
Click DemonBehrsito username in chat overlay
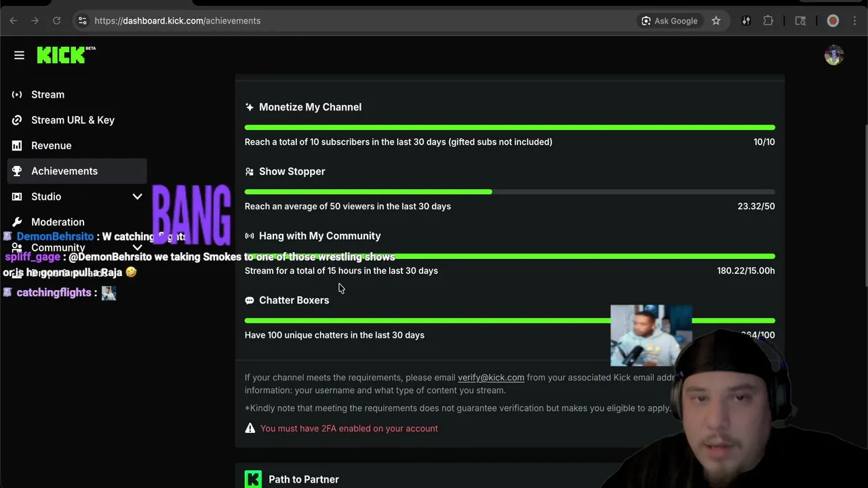(55, 237)
